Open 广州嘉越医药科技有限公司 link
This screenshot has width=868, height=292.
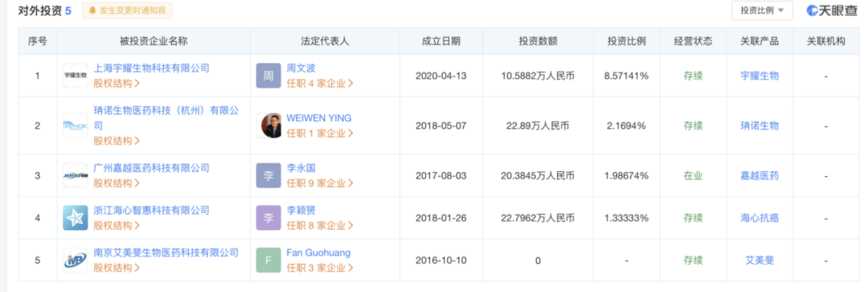(x=152, y=168)
